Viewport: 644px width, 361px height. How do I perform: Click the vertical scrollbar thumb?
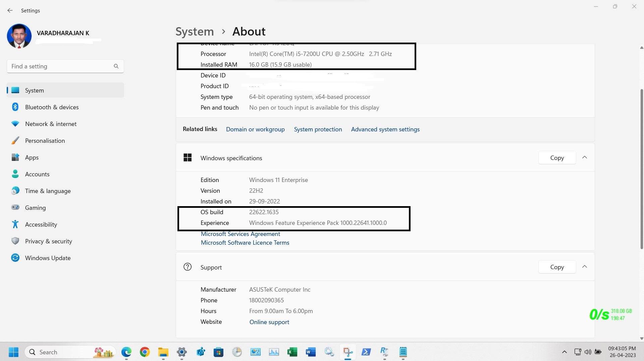pos(642,169)
